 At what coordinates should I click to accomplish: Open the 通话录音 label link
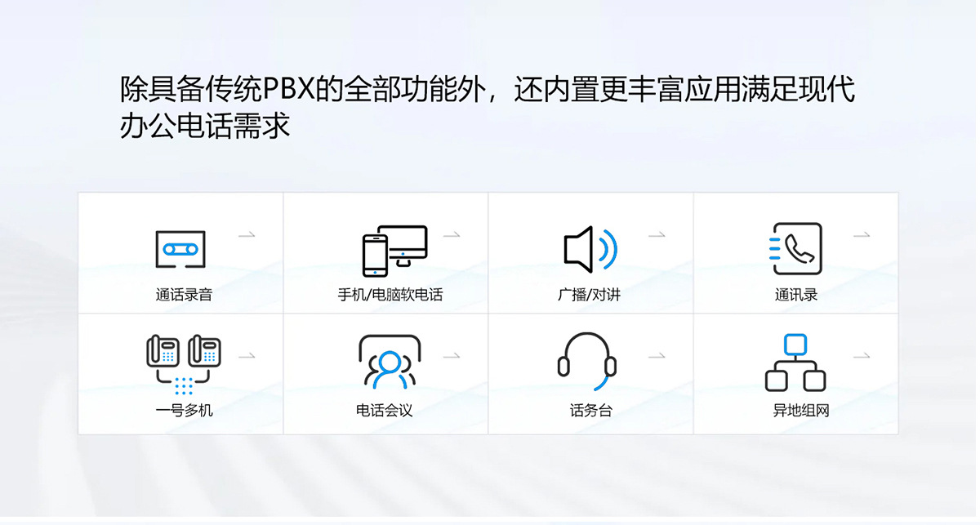pos(184,295)
